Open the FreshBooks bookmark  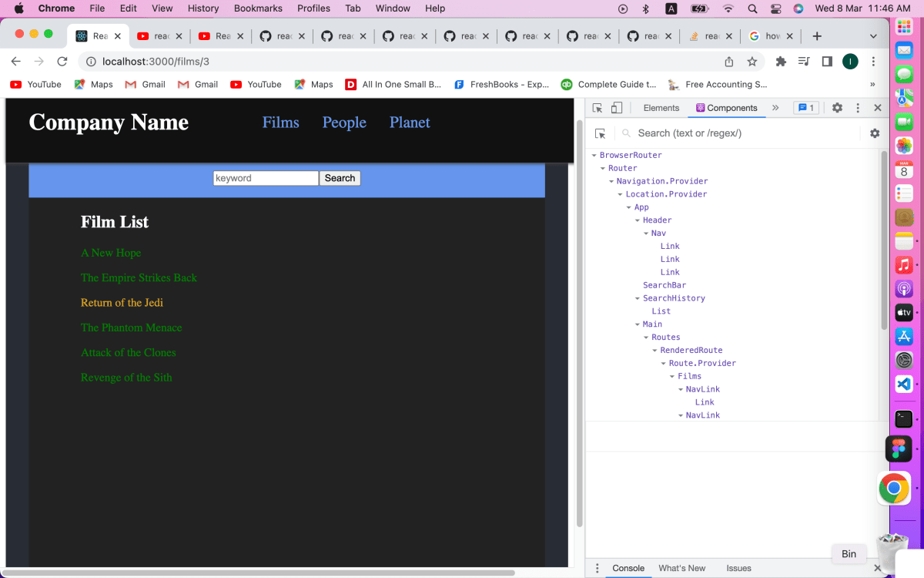(x=501, y=85)
